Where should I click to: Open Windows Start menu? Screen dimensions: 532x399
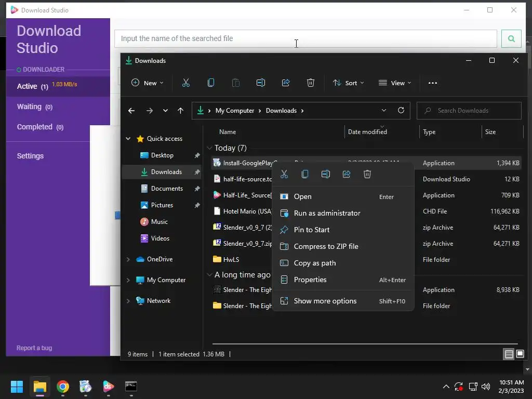click(17, 387)
